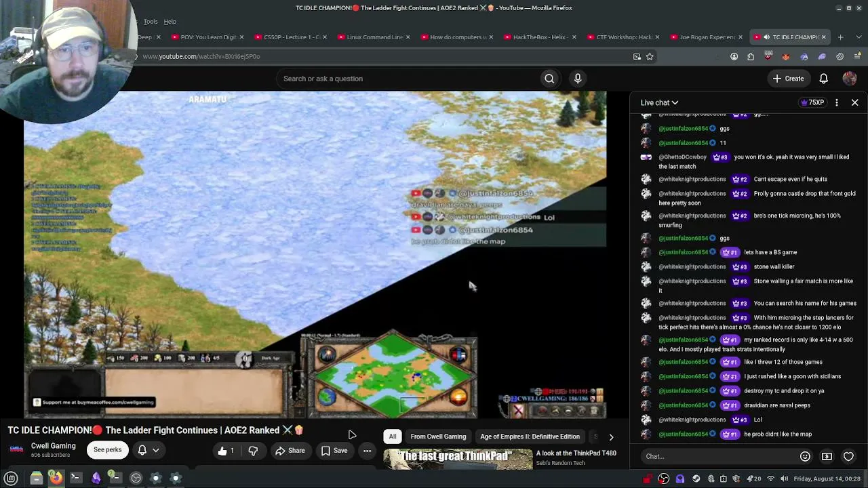
Task: Open the Tools menu
Action: tap(151, 22)
